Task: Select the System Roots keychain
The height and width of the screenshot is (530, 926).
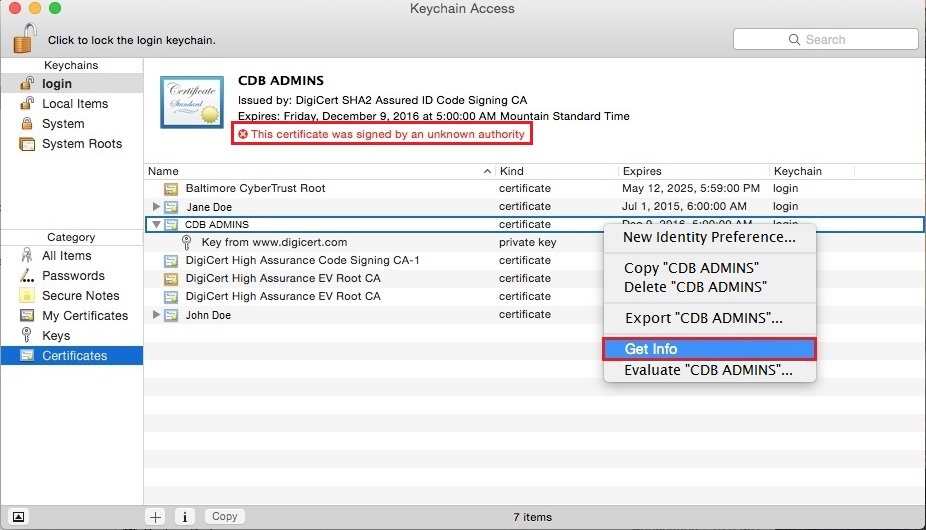Action: (81, 144)
